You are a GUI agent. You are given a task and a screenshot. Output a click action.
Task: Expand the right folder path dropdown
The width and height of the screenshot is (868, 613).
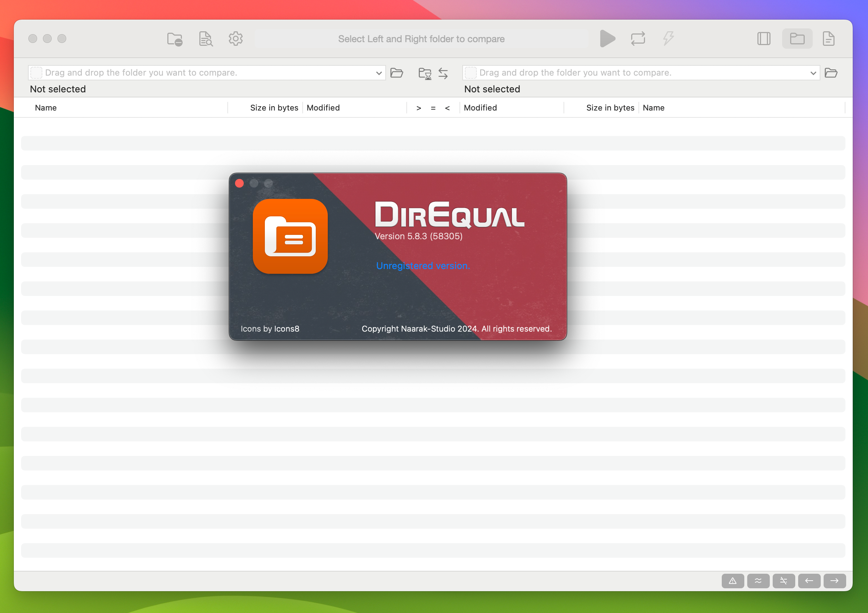[813, 73]
